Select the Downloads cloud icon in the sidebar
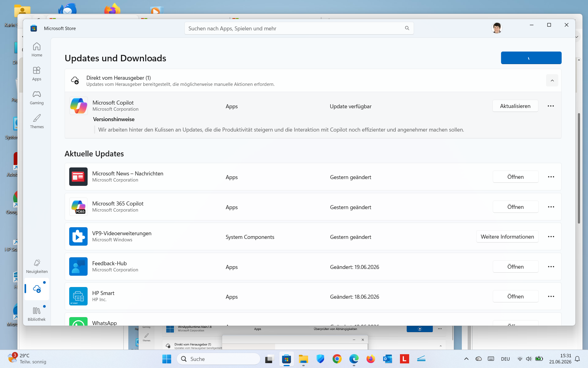This screenshot has height=368, width=588. point(37,289)
